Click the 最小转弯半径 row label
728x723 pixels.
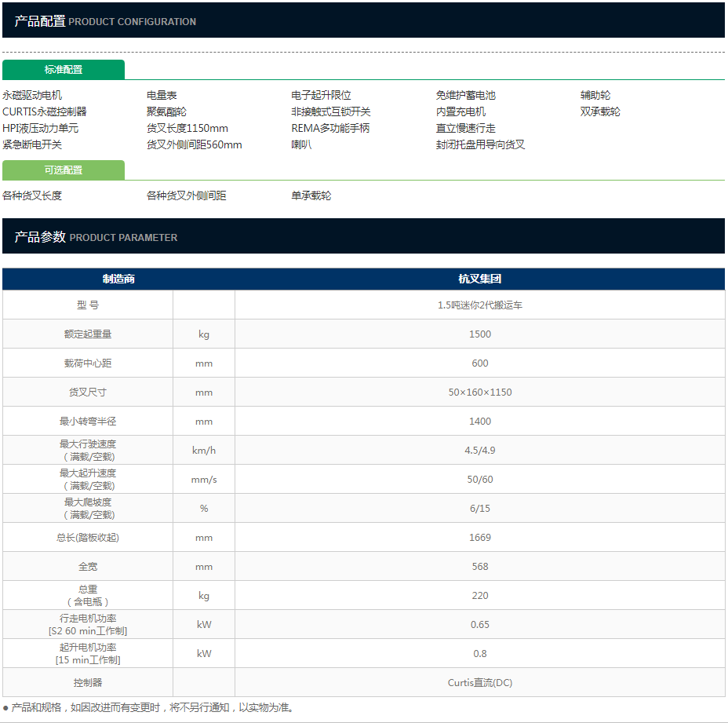tap(88, 422)
